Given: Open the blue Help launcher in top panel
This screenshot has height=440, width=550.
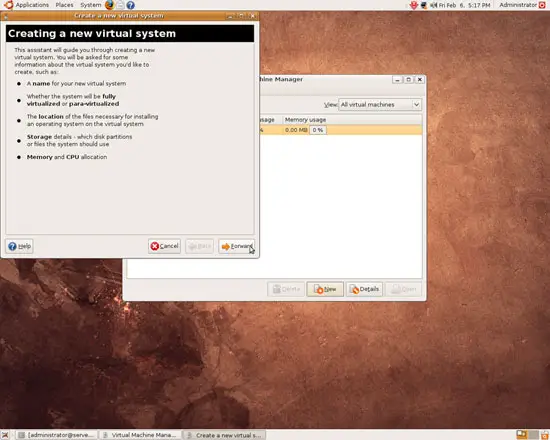Looking at the screenshot, I should tap(130, 5).
